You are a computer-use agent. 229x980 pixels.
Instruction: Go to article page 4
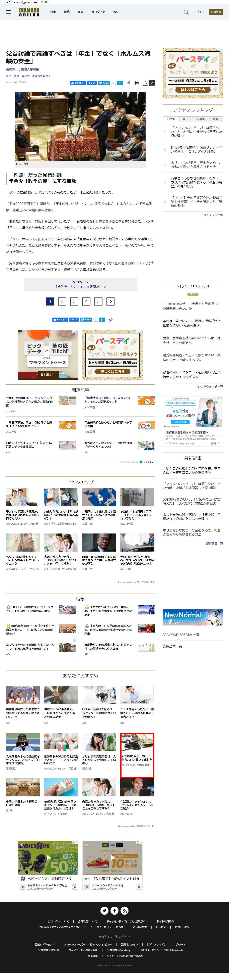(x=87, y=301)
